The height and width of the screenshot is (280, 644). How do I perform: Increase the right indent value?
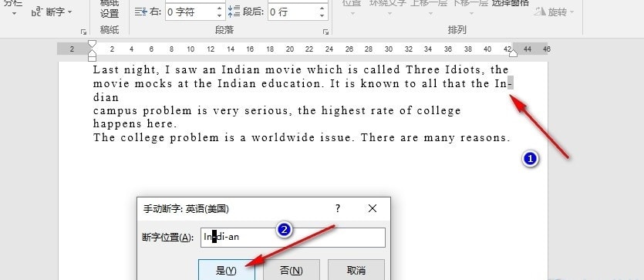point(220,8)
